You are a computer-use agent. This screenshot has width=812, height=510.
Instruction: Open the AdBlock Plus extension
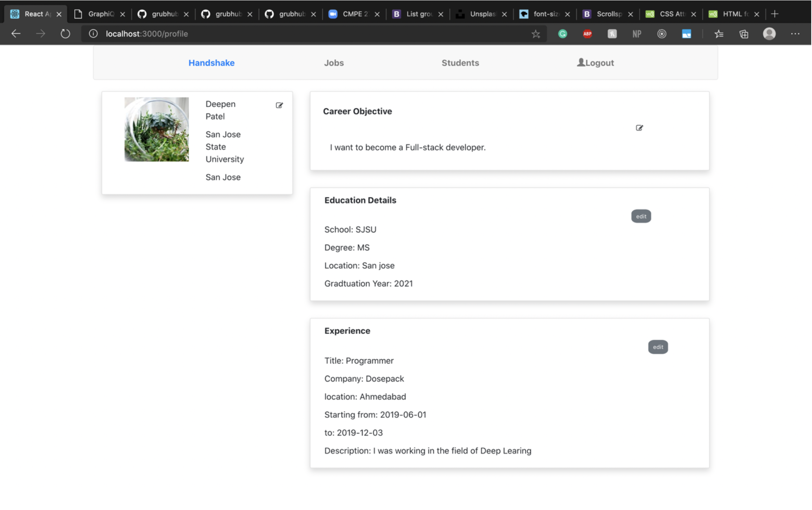[587, 34]
